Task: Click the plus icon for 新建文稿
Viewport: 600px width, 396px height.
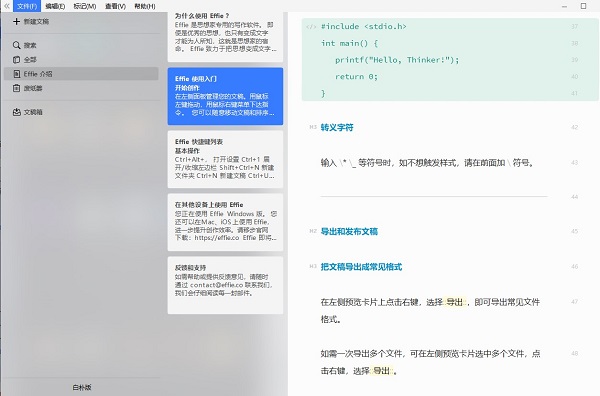Action: (x=16, y=21)
